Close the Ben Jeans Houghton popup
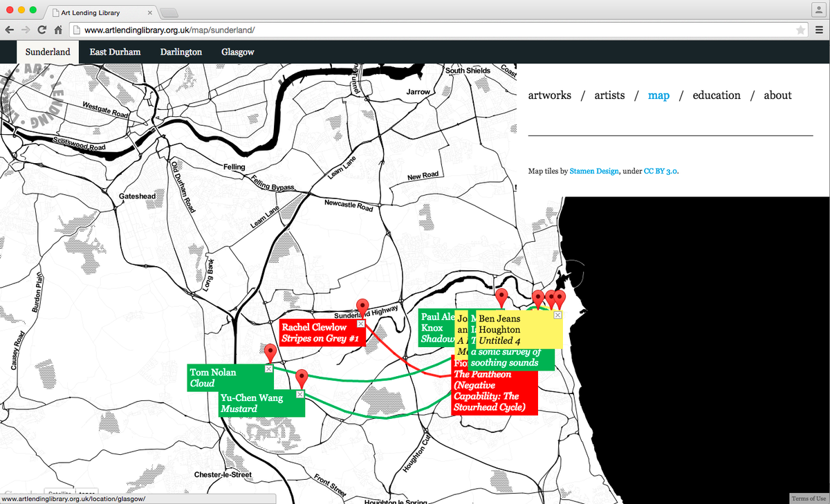830x504 pixels. point(557,315)
